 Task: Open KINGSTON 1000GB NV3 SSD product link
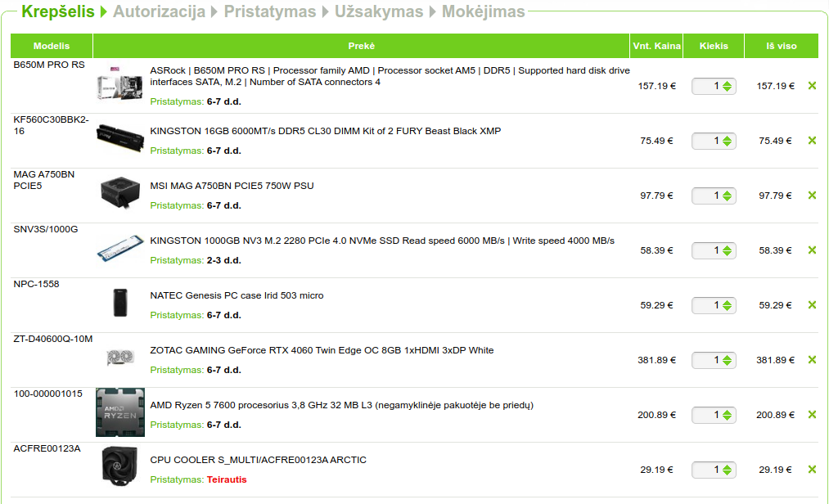[x=381, y=241]
